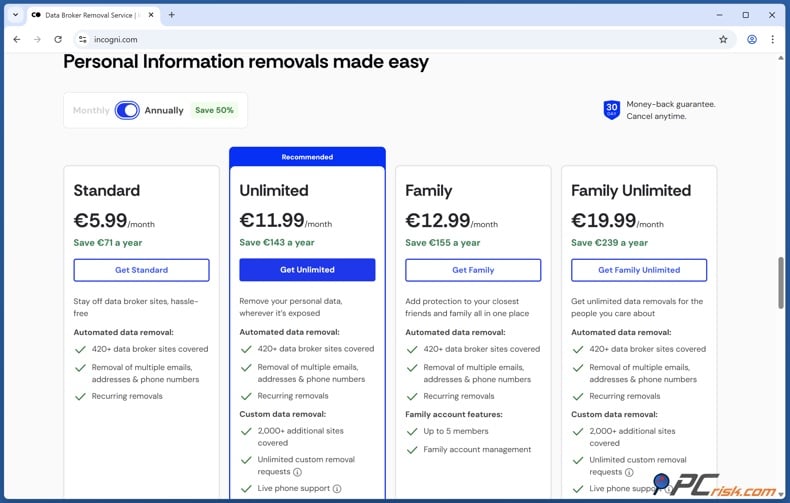
Task: Click the €5.99 price
Action: click(x=100, y=221)
